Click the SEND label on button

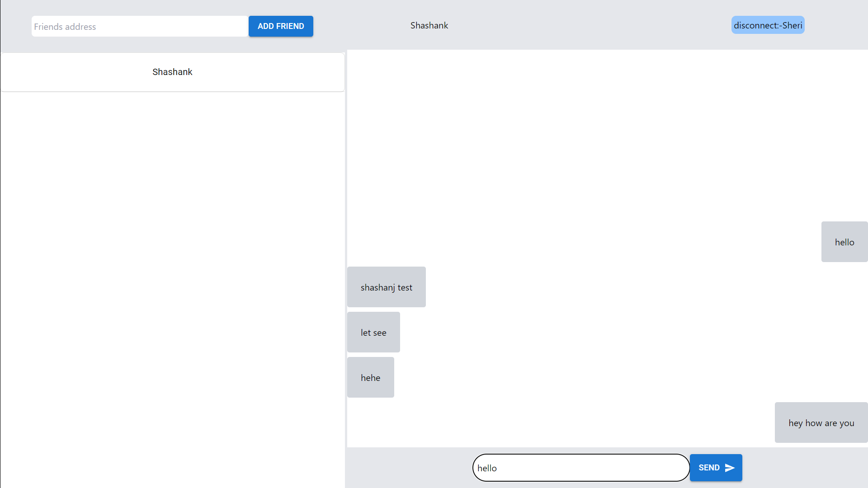[709, 468]
